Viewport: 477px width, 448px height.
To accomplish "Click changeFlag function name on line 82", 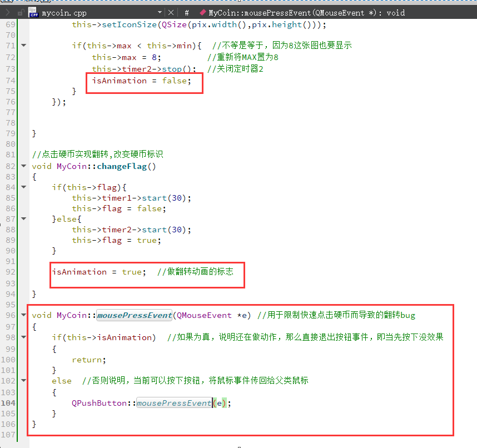I will coord(122,166).
